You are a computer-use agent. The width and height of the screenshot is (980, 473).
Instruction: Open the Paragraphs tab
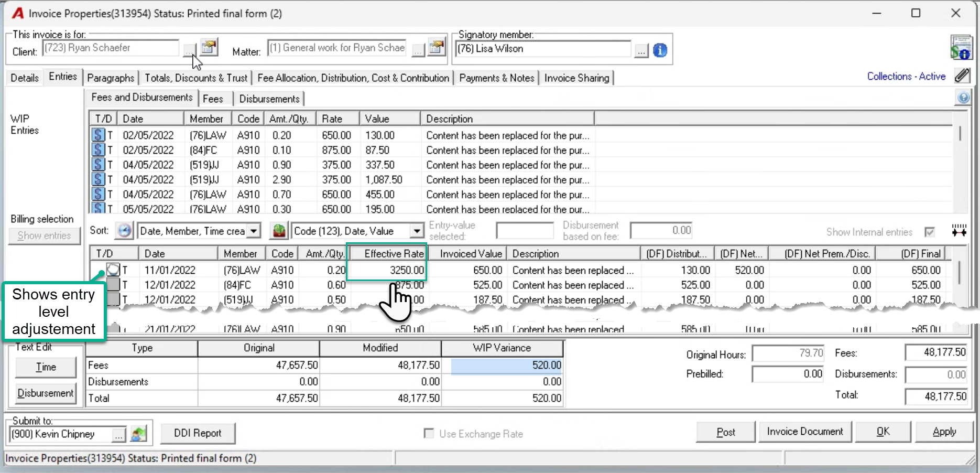point(111,78)
